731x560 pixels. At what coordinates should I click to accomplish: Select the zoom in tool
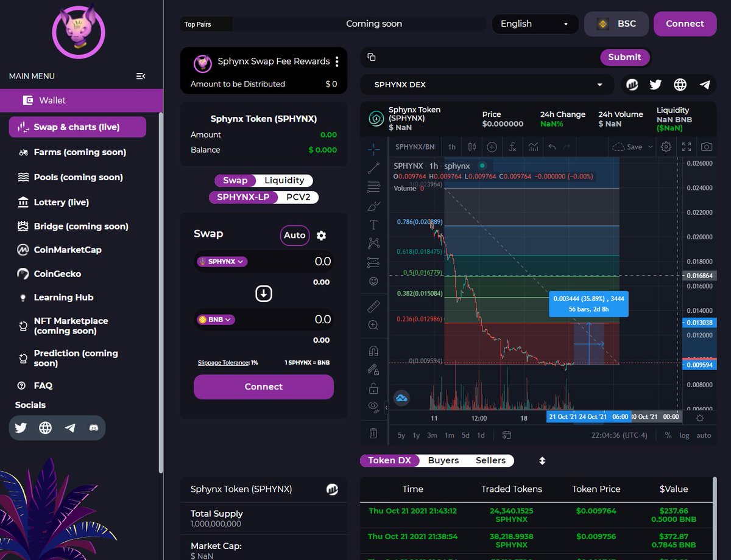pyautogui.click(x=373, y=326)
